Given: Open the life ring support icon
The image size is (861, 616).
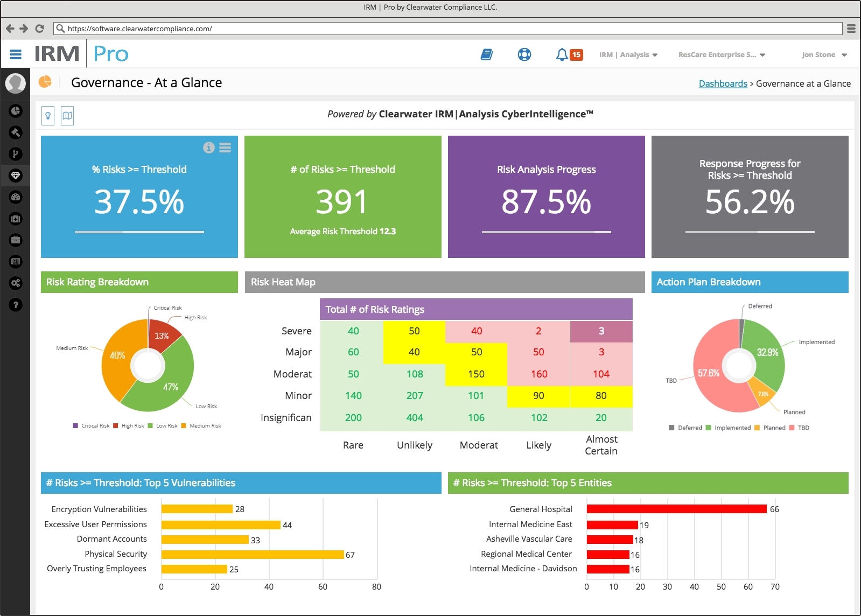Looking at the screenshot, I should pyautogui.click(x=524, y=54).
